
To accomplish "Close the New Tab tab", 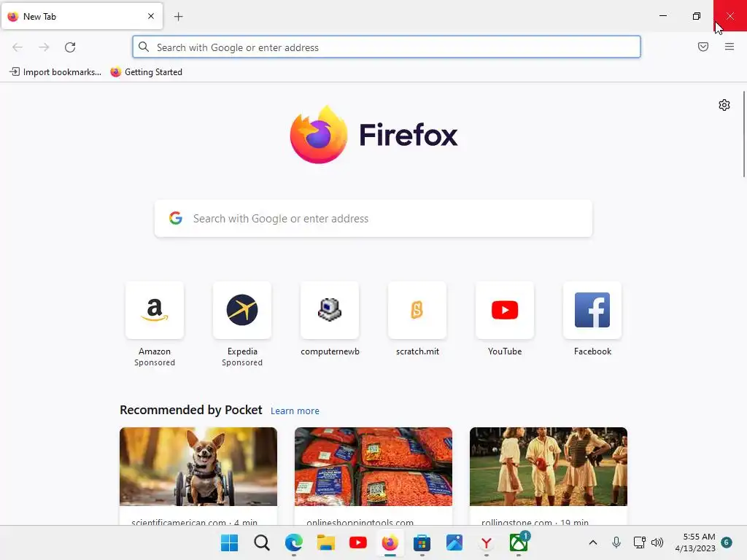I will tap(151, 16).
